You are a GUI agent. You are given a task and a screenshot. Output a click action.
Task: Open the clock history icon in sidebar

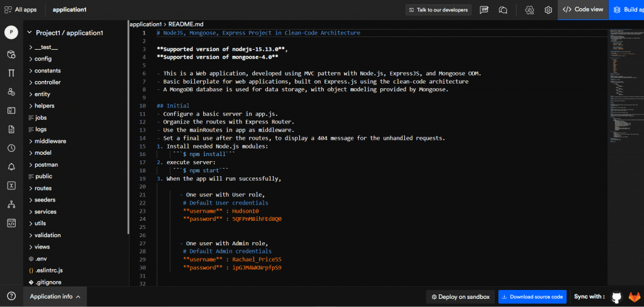point(11,148)
